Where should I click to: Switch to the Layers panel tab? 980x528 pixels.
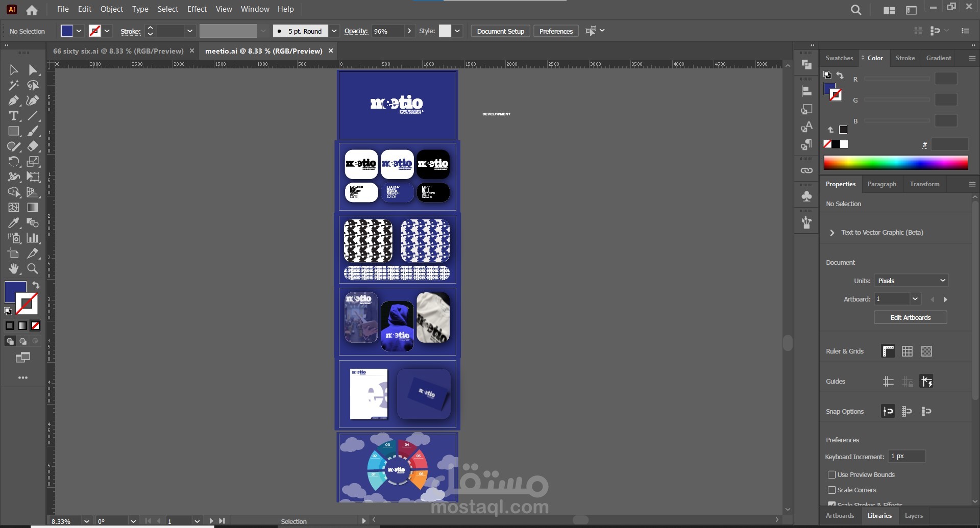click(914, 516)
